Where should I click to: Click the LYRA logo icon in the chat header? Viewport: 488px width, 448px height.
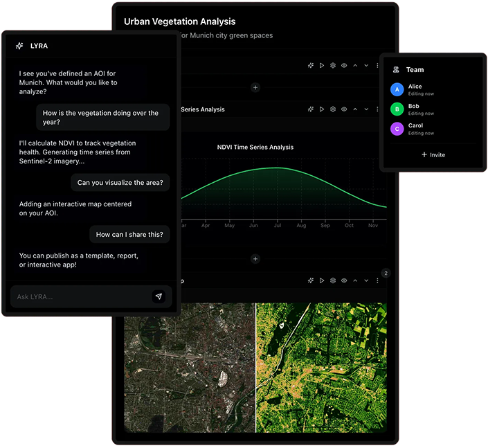[19, 46]
